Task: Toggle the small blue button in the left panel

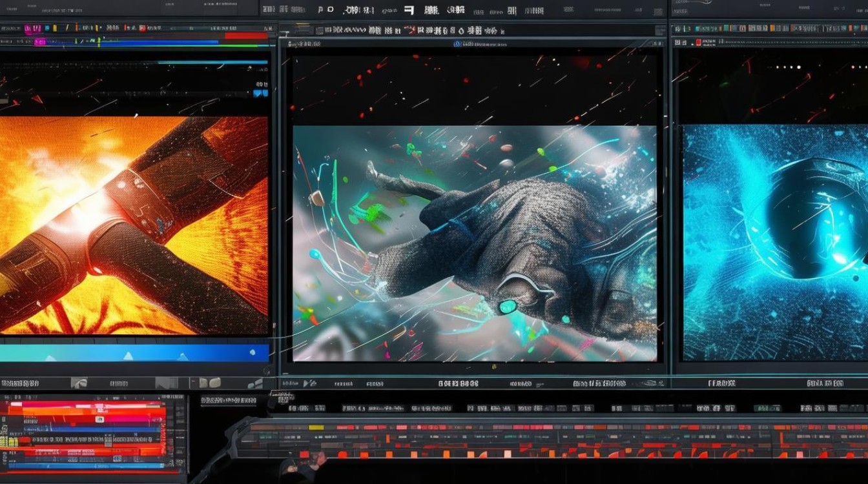Action: [x=260, y=93]
